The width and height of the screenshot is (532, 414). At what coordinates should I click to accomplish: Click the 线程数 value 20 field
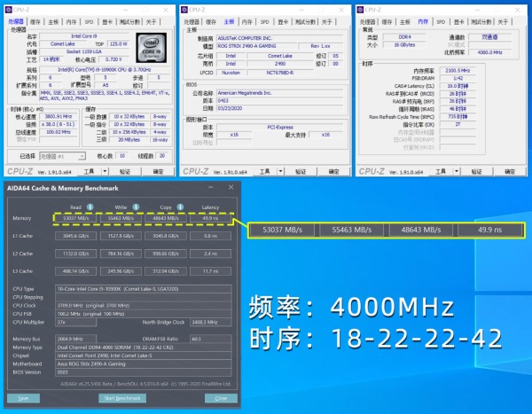tap(162, 156)
